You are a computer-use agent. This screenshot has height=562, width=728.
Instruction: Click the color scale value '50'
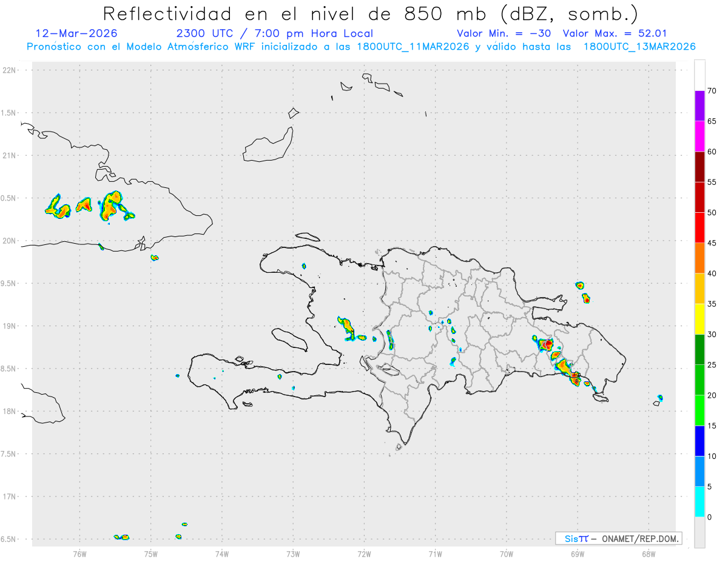(x=712, y=213)
